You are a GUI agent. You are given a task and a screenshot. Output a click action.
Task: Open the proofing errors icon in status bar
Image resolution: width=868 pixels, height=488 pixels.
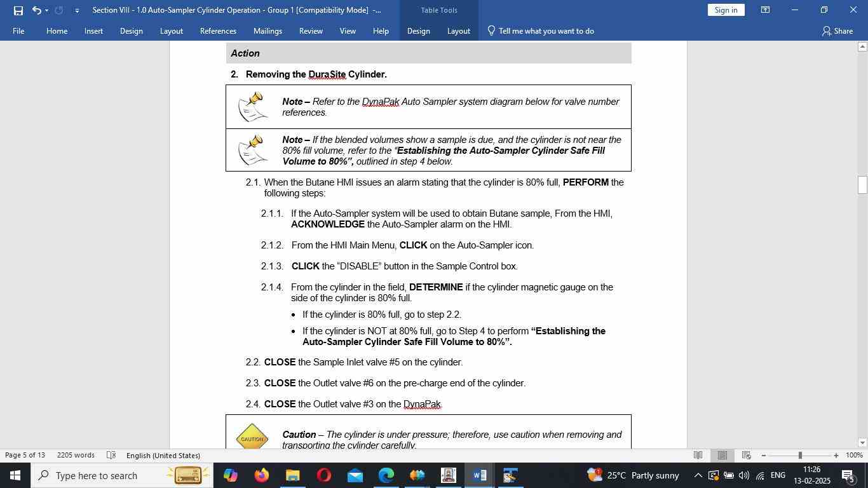pyautogui.click(x=111, y=455)
